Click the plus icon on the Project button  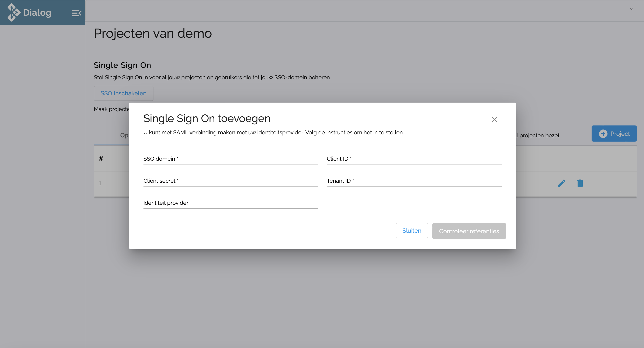click(x=603, y=134)
